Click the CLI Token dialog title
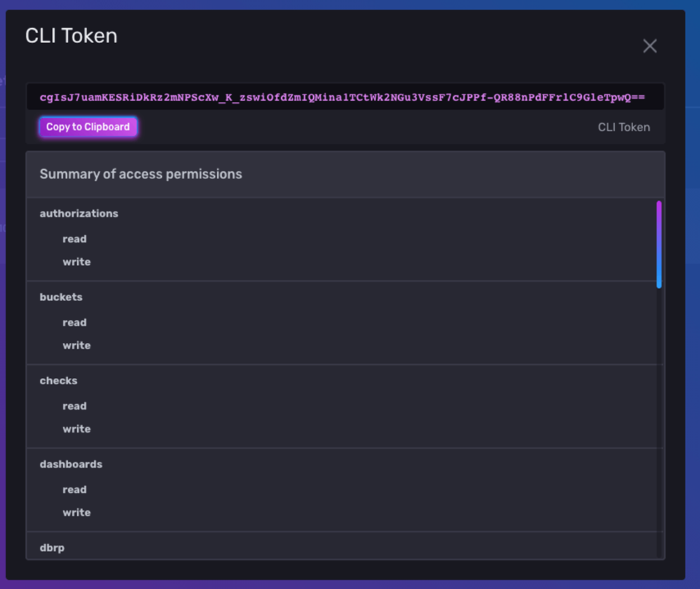The height and width of the screenshot is (589, 700). click(71, 35)
